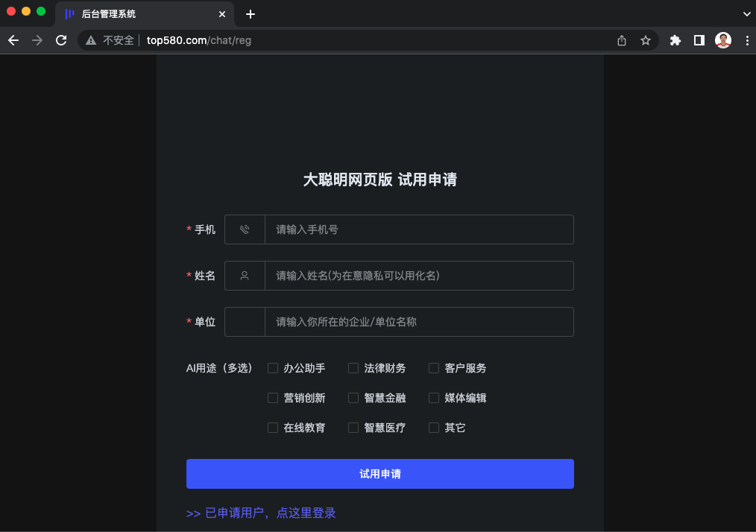Viewport: 756px width, 532px height.
Task: Enable the 办公助手 AI usage checkbox
Action: (273, 367)
